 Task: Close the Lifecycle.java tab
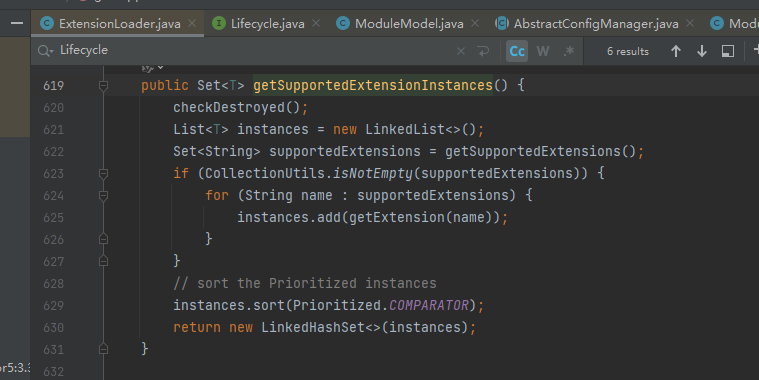pos(316,23)
